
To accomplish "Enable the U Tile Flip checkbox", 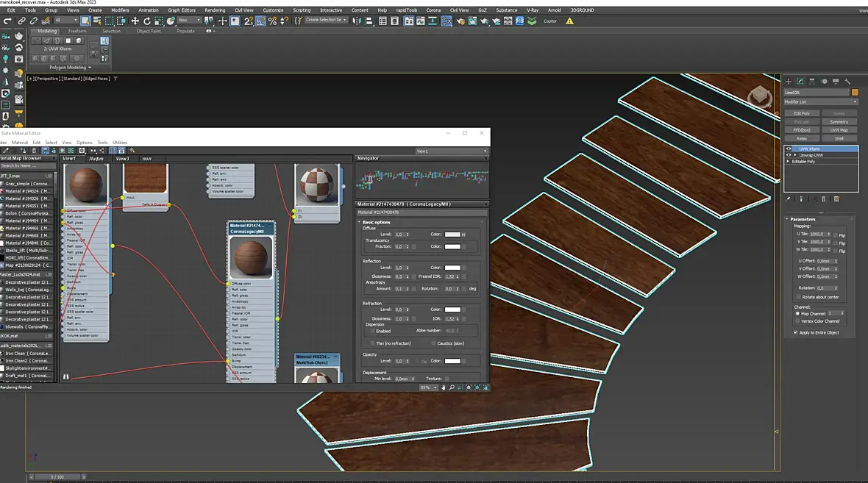I will [x=836, y=235].
